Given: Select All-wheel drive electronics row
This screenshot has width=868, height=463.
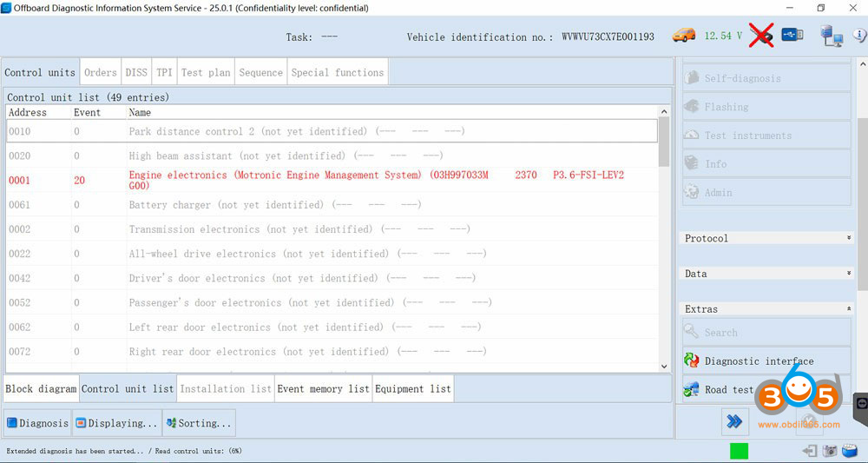Looking at the screenshot, I should (332, 253).
